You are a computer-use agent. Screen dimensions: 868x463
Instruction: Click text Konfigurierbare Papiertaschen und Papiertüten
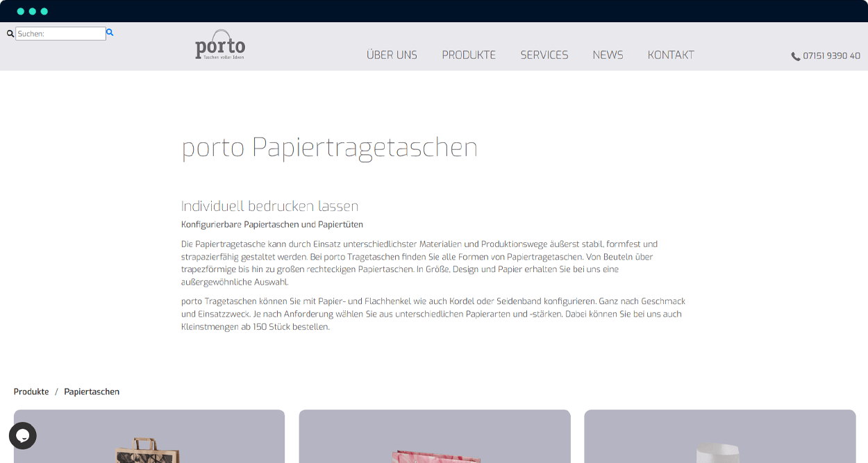coord(272,224)
